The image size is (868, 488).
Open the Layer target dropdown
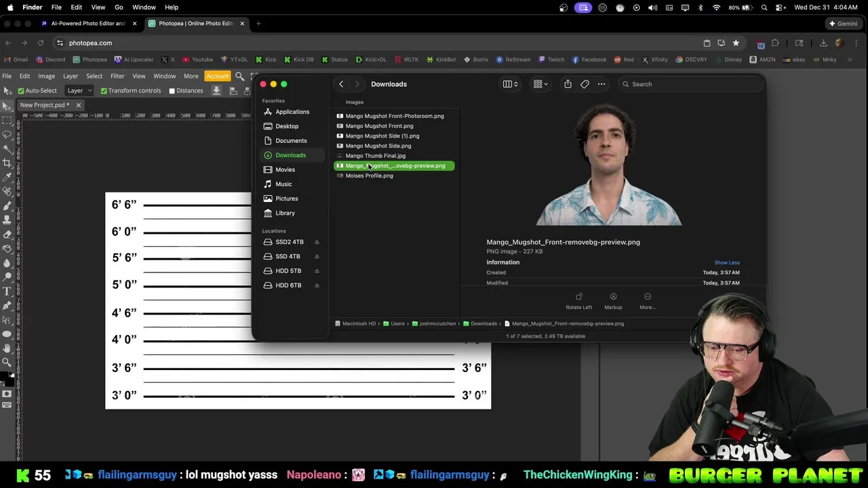click(79, 91)
